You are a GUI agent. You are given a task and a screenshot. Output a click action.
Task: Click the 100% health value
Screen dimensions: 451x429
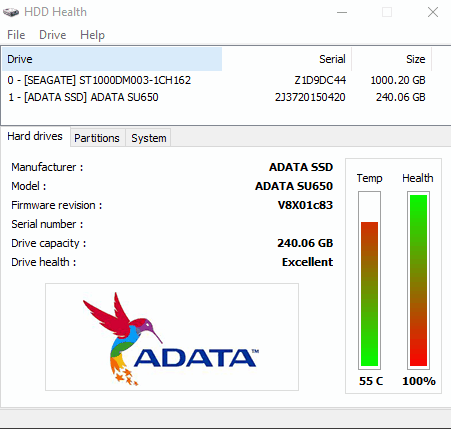click(419, 381)
